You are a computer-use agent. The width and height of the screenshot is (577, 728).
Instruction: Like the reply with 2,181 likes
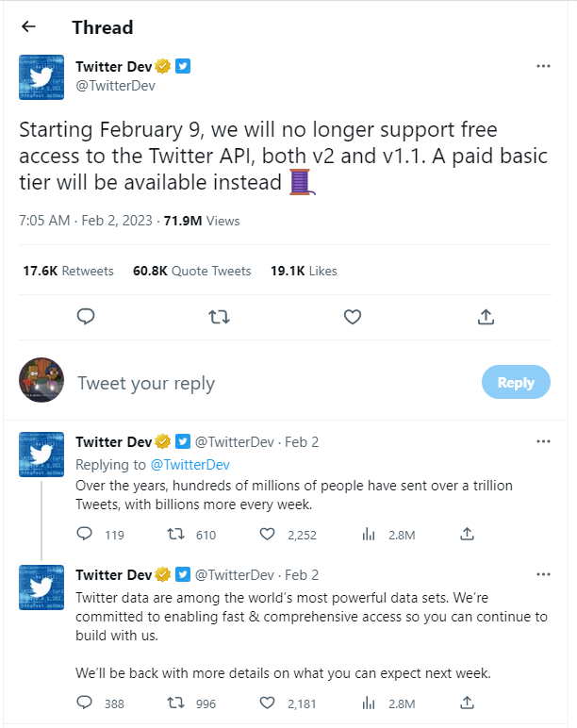point(267,703)
